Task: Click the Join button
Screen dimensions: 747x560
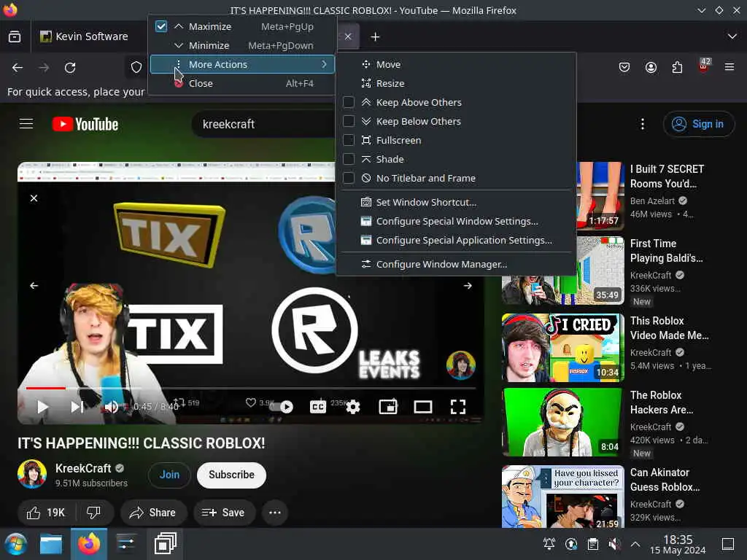Action: (x=169, y=475)
